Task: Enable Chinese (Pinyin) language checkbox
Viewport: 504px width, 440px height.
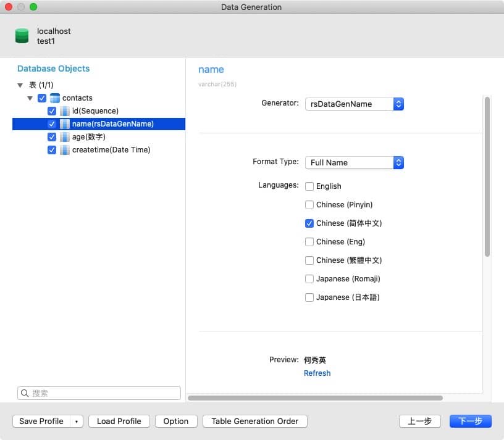Action: point(309,205)
